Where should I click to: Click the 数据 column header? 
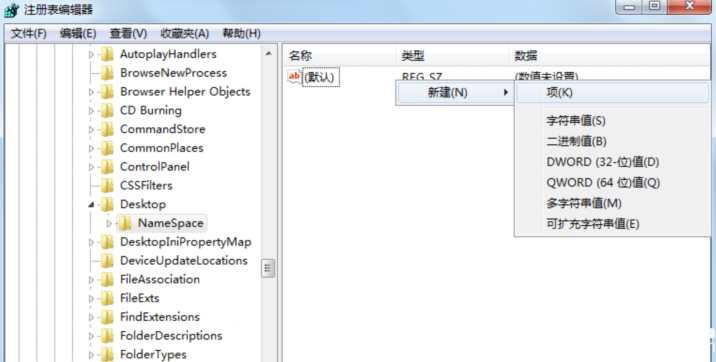pos(609,56)
